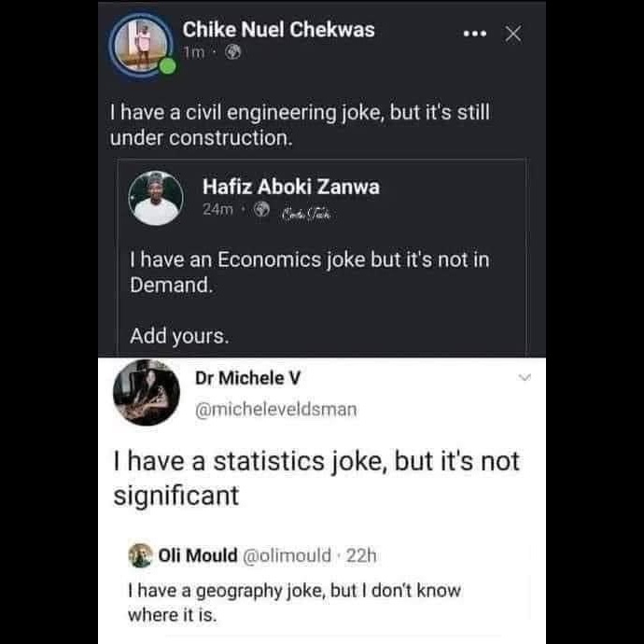Click the 1m post timestamp

(194, 53)
